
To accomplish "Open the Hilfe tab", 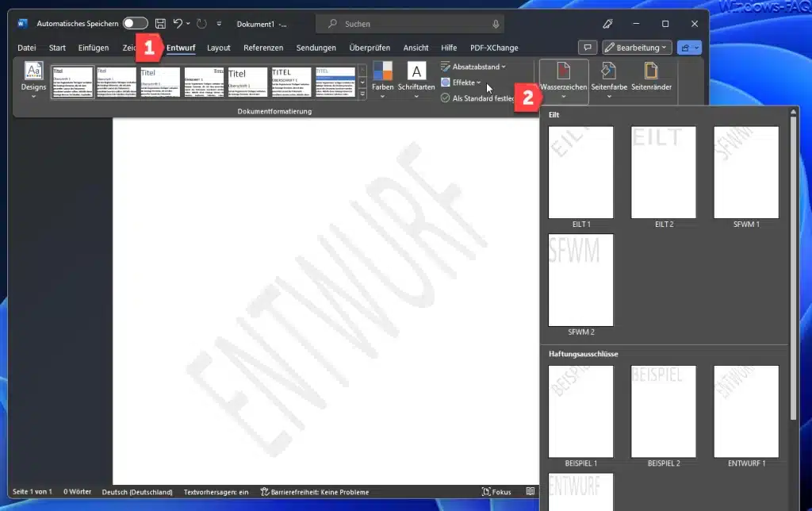I will [449, 48].
